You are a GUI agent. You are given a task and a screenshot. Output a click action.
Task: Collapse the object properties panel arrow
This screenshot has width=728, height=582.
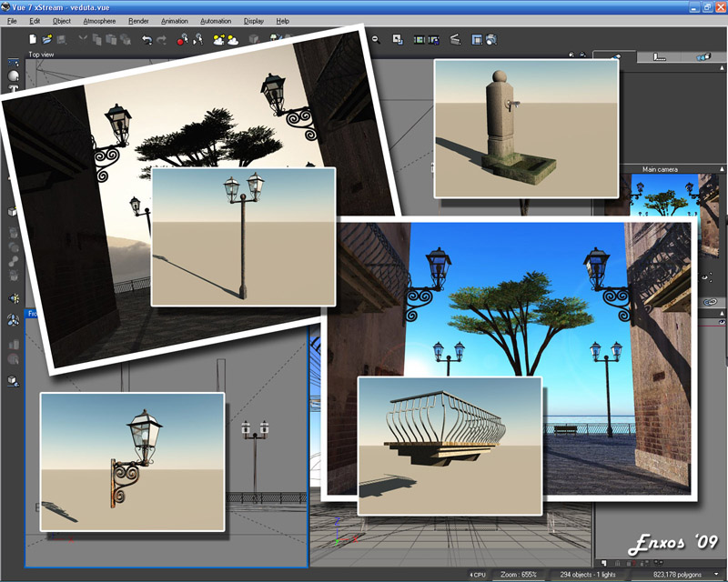tap(722, 68)
